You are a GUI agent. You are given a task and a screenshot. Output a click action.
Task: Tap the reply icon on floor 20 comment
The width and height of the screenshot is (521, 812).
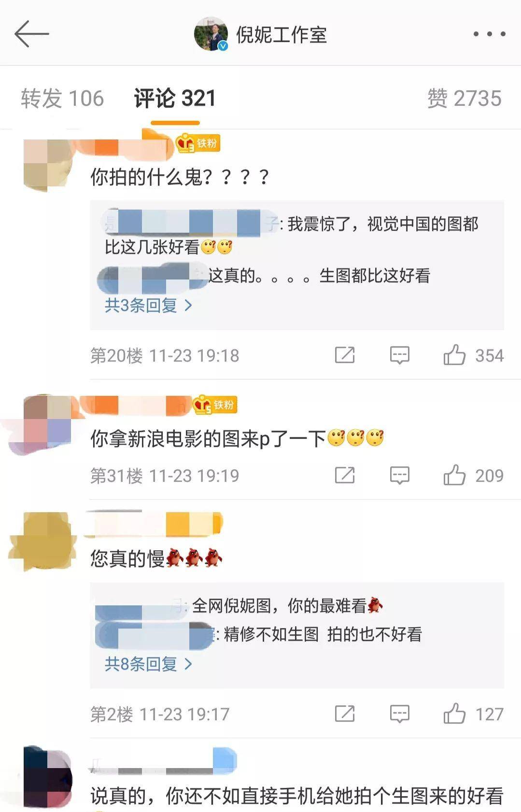(x=400, y=355)
